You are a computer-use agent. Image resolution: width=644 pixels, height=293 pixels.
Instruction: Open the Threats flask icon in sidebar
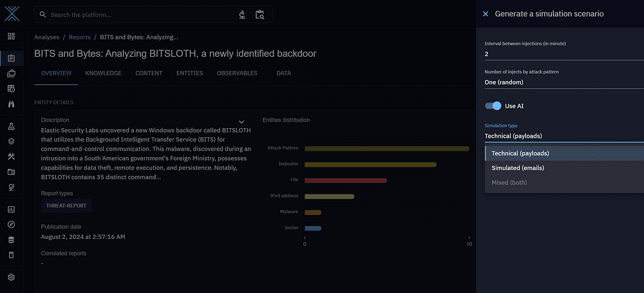(11, 127)
